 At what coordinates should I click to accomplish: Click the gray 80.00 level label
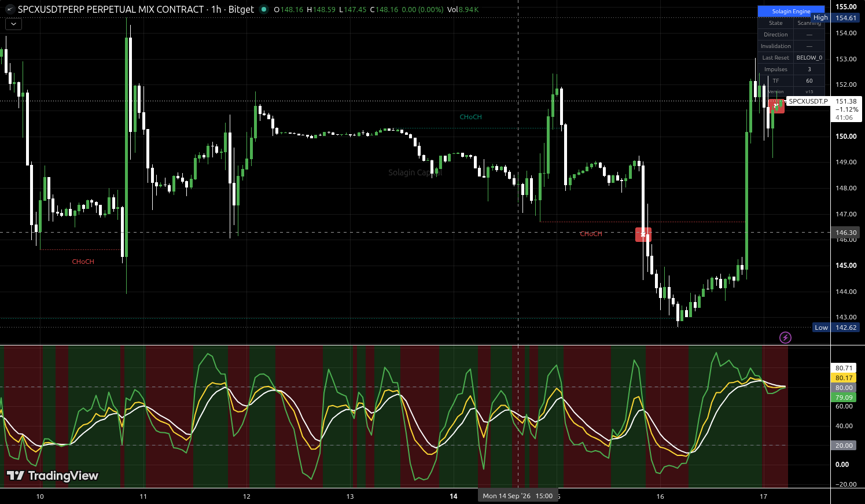[x=844, y=388]
